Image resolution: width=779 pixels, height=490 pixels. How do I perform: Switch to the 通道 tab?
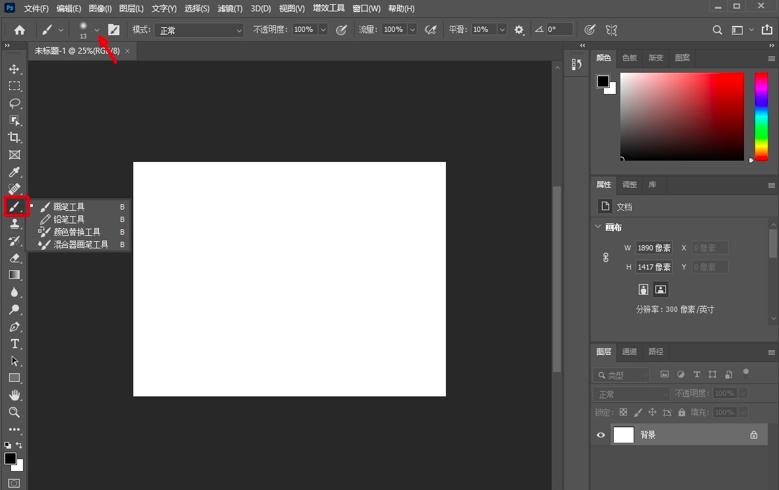629,352
